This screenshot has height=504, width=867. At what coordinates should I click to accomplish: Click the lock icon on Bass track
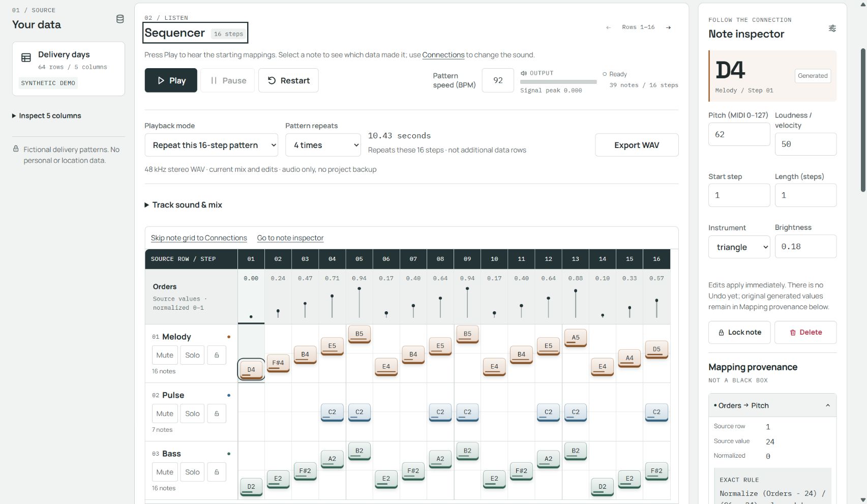click(x=217, y=472)
